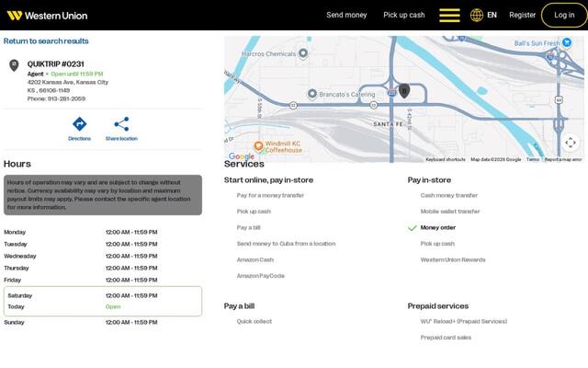Click Mobile wallet transfer
The height and width of the screenshot is (368, 588).
[450, 212]
